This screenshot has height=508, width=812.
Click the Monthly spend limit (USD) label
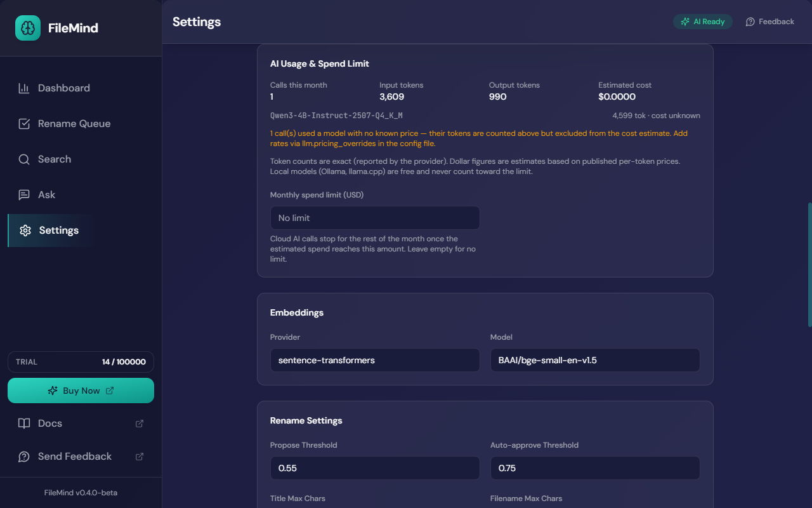pos(317,195)
